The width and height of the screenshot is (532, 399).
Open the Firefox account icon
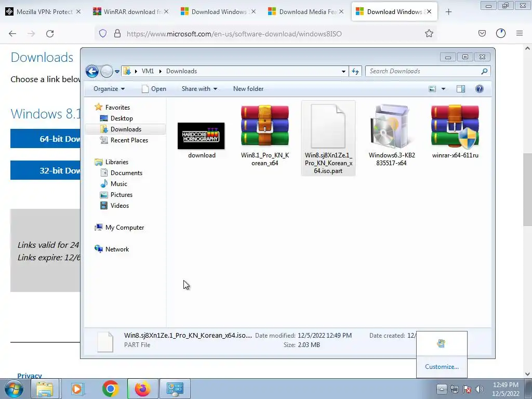point(501,34)
